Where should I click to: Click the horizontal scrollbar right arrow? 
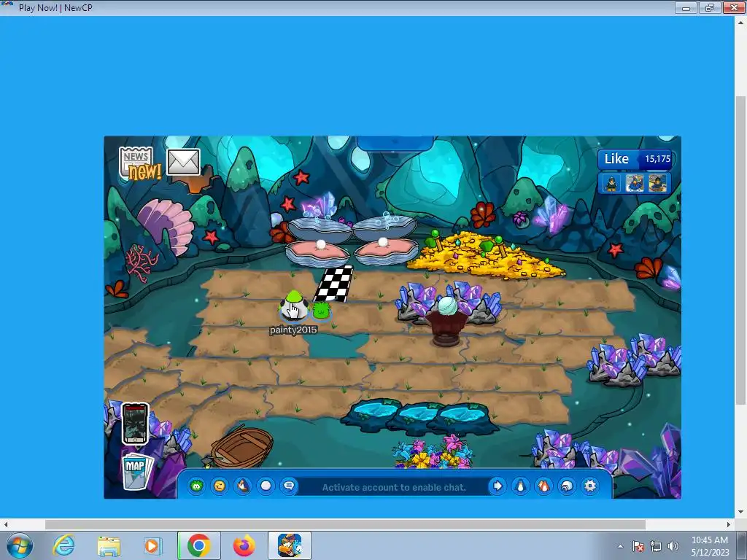(729, 524)
